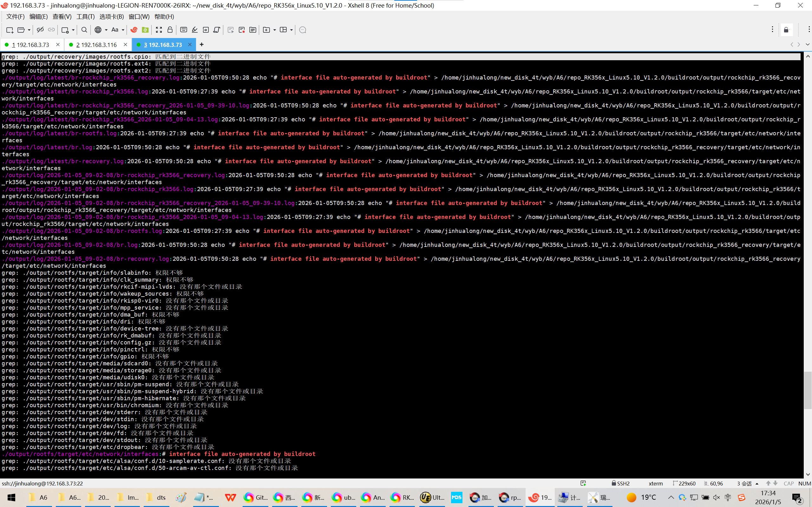Expand the layout split dropdown arrow
Image resolution: width=812 pixels, height=507 pixels.
coord(291,30)
